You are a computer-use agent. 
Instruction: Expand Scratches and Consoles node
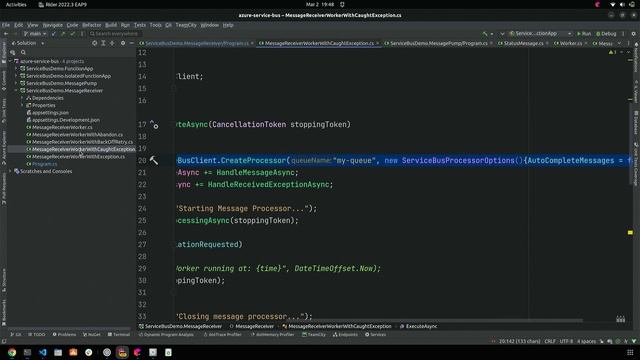(x=10, y=171)
